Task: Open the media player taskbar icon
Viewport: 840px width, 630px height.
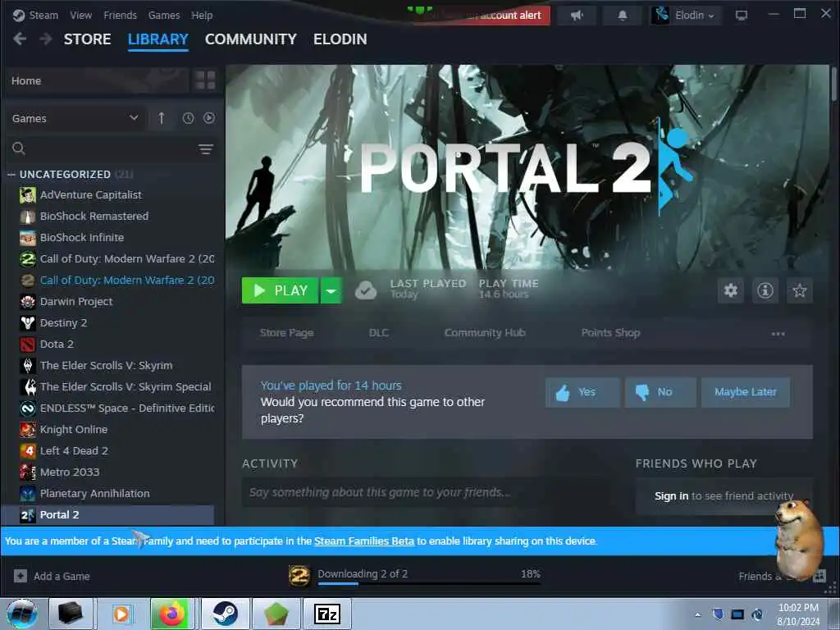Action: (121, 614)
